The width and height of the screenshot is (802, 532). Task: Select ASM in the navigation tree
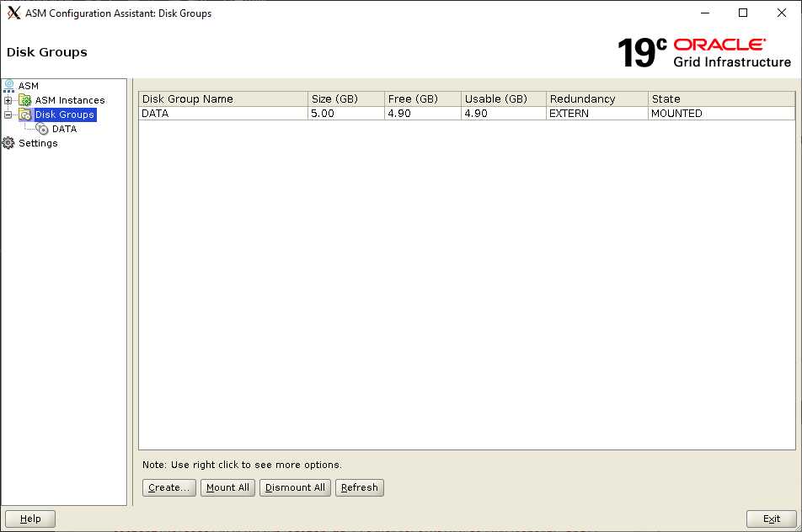pos(29,86)
